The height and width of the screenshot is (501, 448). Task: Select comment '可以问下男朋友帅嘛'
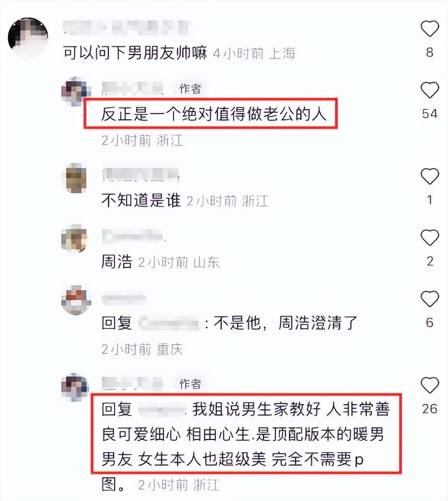coord(135,53)
